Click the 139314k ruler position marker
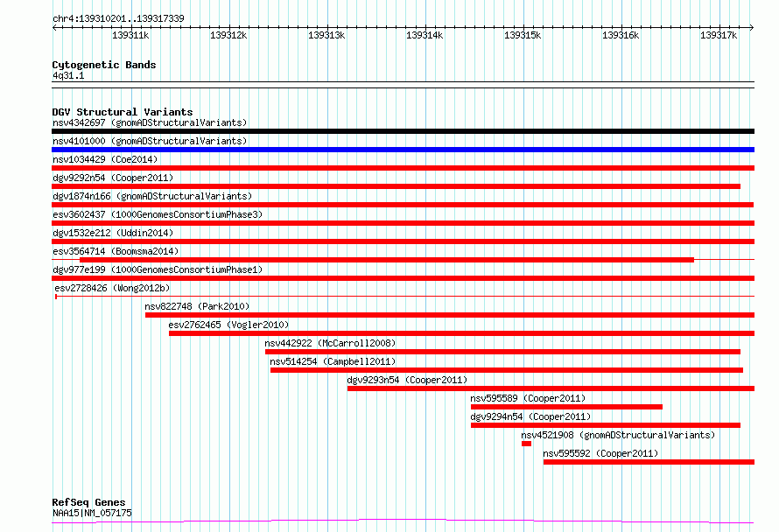 click(x=425, y=36)
